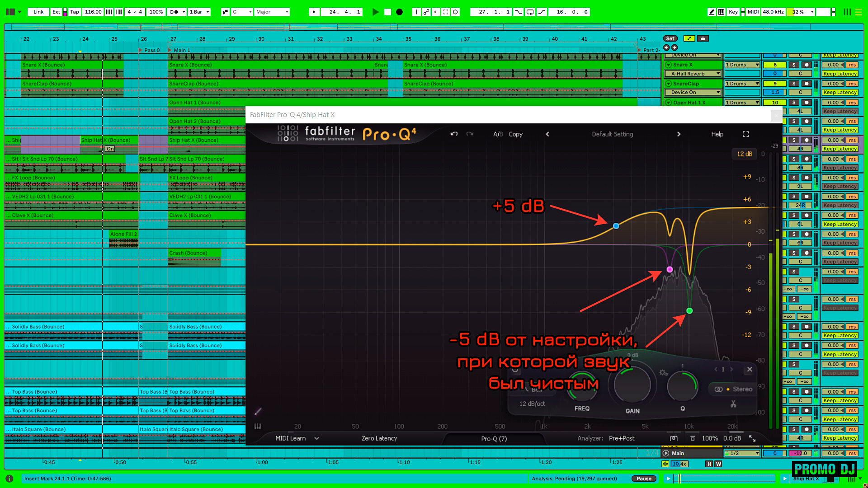This screenshot has height=488, width=868.
Task: Select the green EQ band node
Action: click(689, 311)
